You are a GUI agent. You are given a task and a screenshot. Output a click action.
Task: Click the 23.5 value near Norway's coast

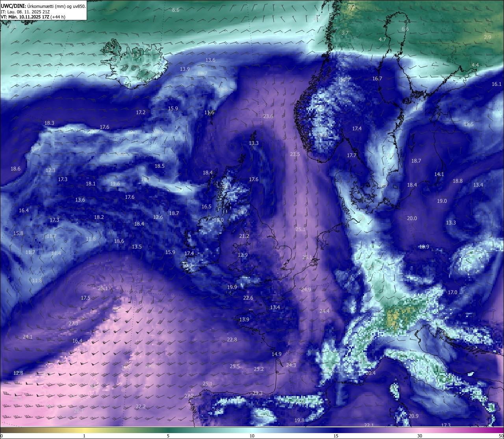coord(295,154)
